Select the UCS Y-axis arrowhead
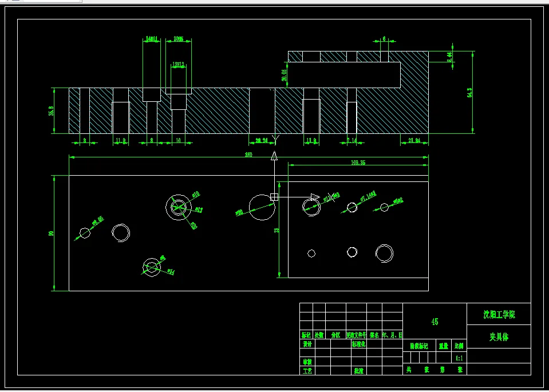 (x=275, y=156)
